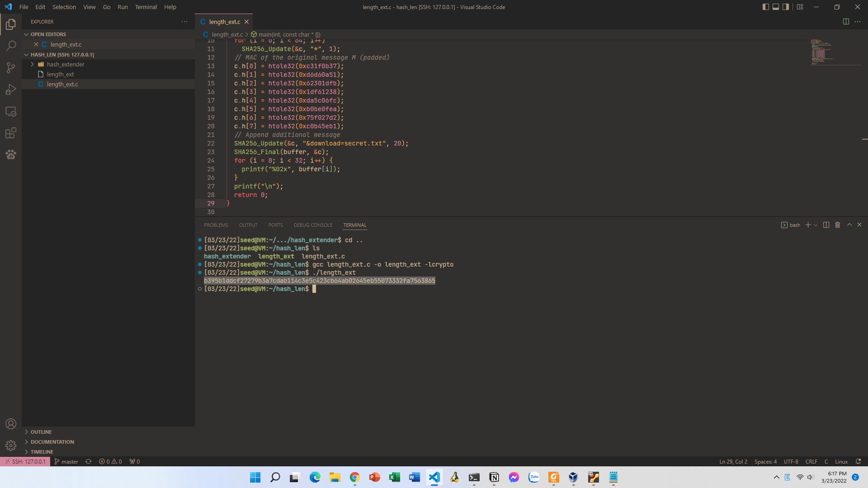This screenshot has width=868, height=488.
Task: Expand the OUTLINE section
Action: tap(41, 432)
